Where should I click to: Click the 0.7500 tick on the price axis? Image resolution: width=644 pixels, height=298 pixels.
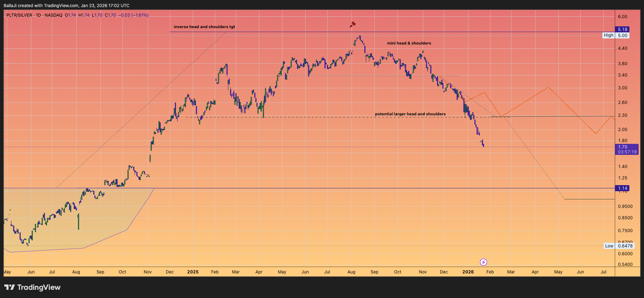click(625, 231)
